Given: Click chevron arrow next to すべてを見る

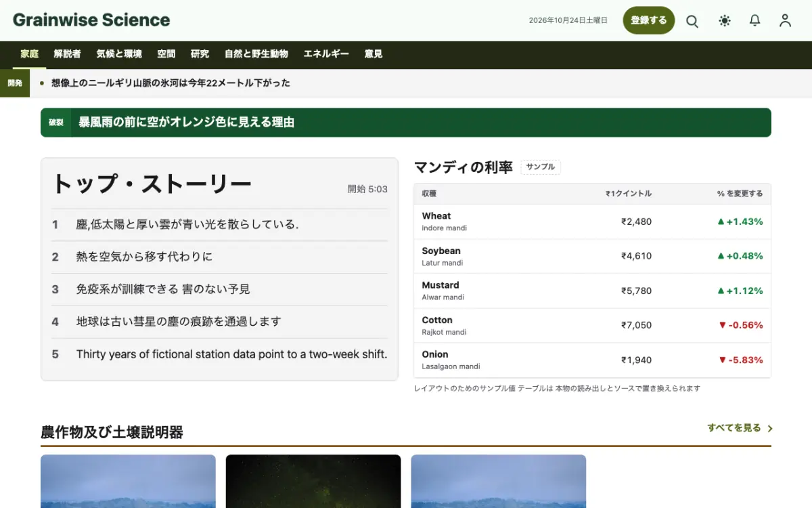Looking at the screenshot, I should pyautogui.click(x=770, y=429).
